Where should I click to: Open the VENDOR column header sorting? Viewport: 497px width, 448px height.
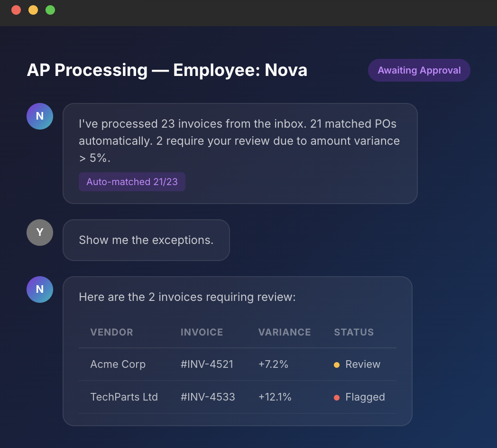111,332
